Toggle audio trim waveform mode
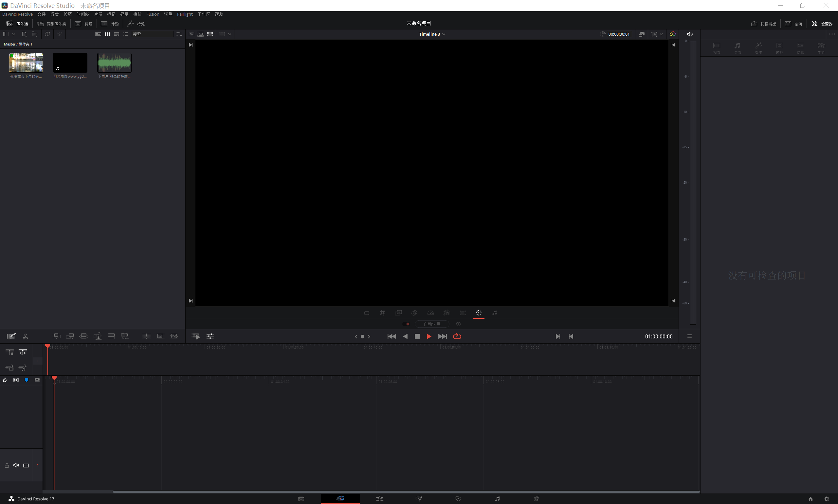Image resolution: width=838 pixels, height=504 pixels. click(x=16, y=380)
